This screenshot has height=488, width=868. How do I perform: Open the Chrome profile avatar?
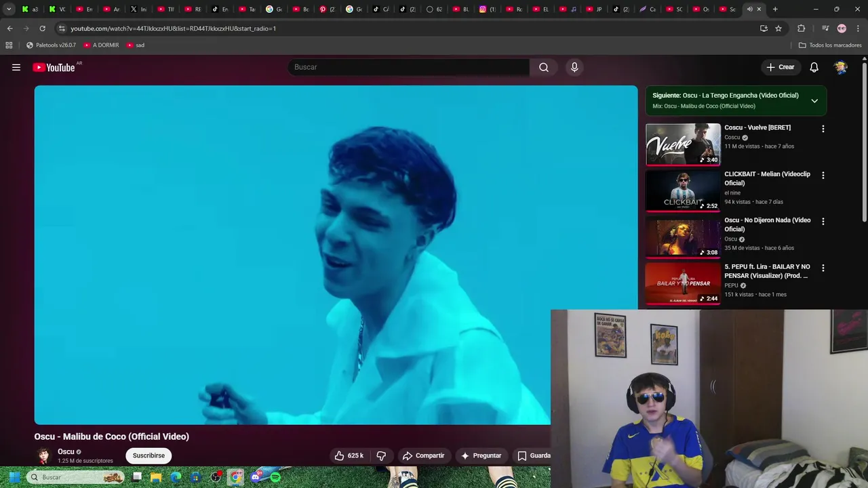coord(842,28)
